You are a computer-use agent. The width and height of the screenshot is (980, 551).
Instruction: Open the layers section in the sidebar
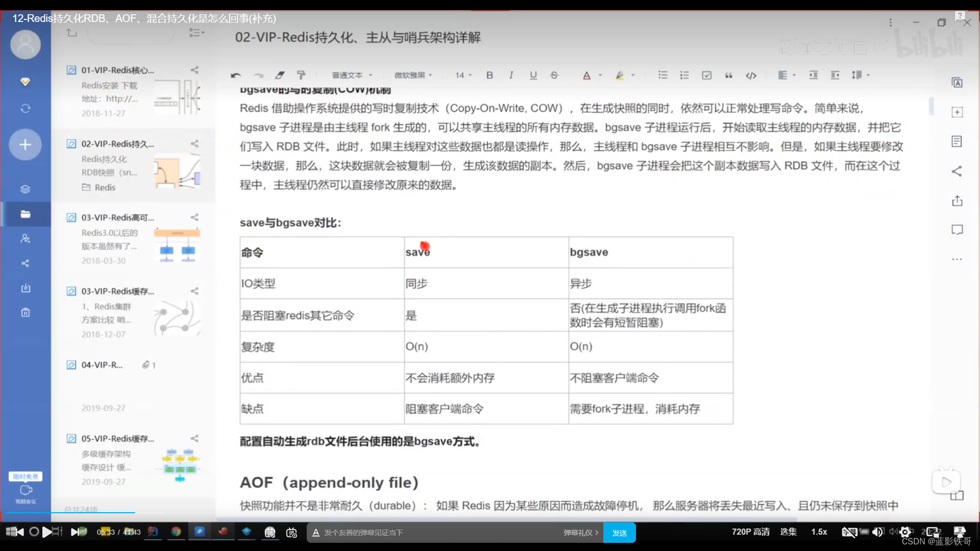point(25,189)
